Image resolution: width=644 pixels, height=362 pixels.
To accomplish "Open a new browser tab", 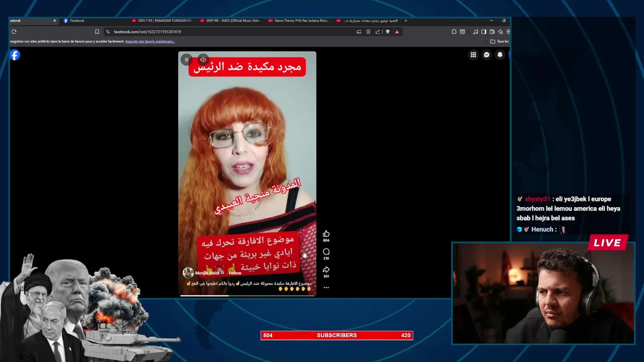I will 406,21.
